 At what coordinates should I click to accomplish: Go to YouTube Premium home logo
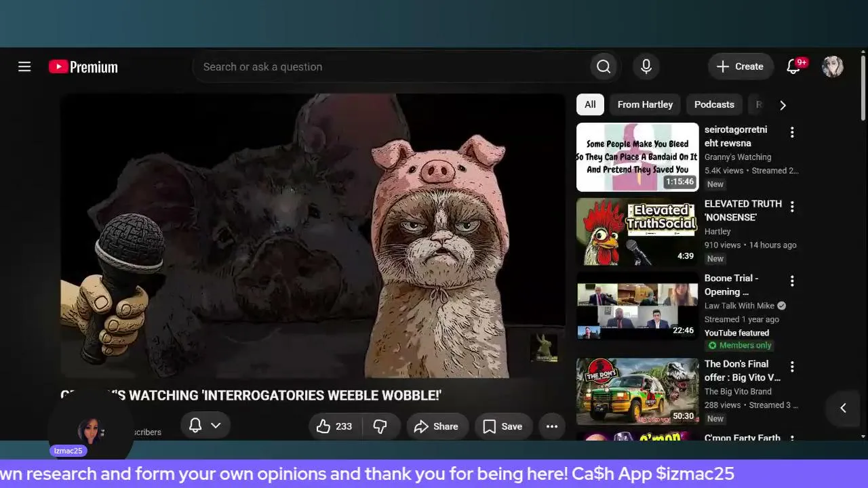click(x=83, y=66)
